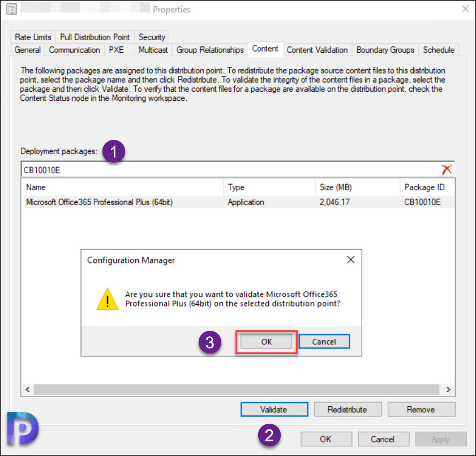
Task: Open the Schedule tab
Action: coord(439,50)
